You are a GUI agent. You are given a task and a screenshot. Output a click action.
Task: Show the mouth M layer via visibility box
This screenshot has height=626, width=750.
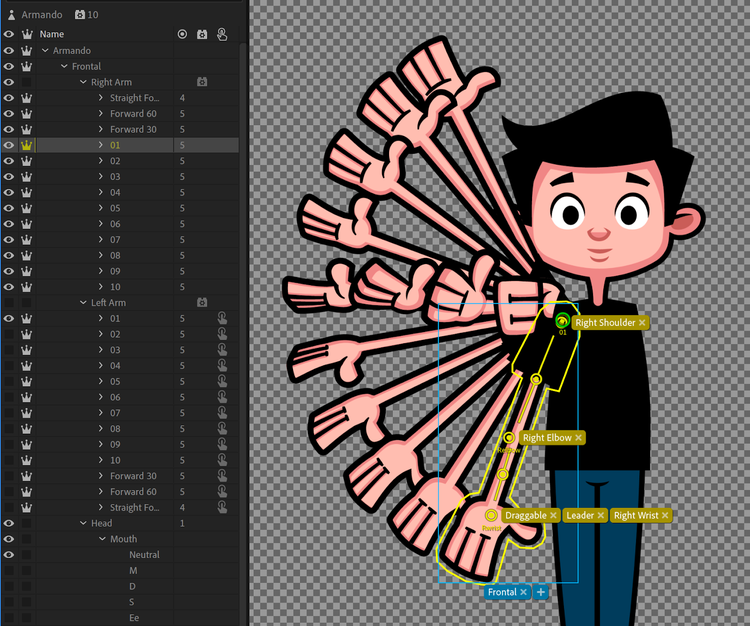[x=9, y=570]
